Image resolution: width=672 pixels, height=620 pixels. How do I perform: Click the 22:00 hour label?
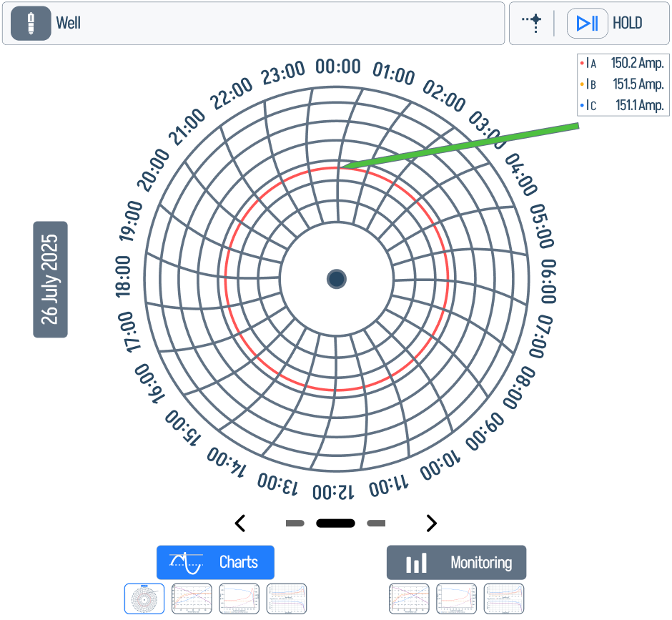point(231,94)
